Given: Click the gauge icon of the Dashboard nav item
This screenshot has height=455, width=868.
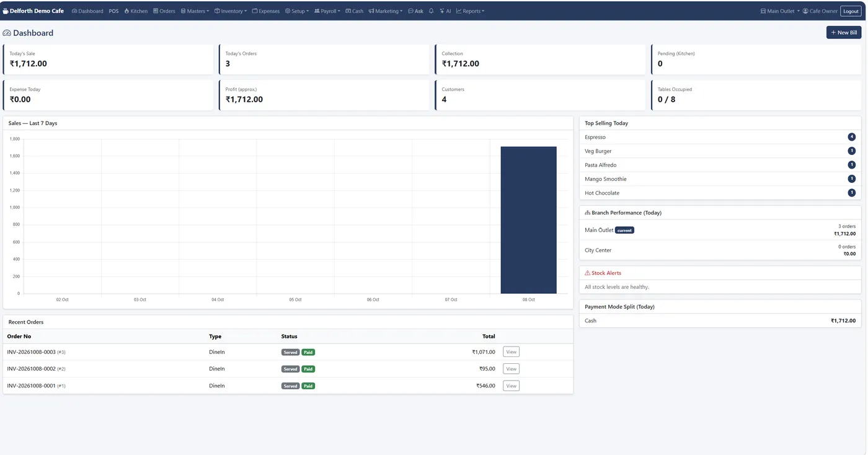Looking at the screenshot, I should (74, 11).
